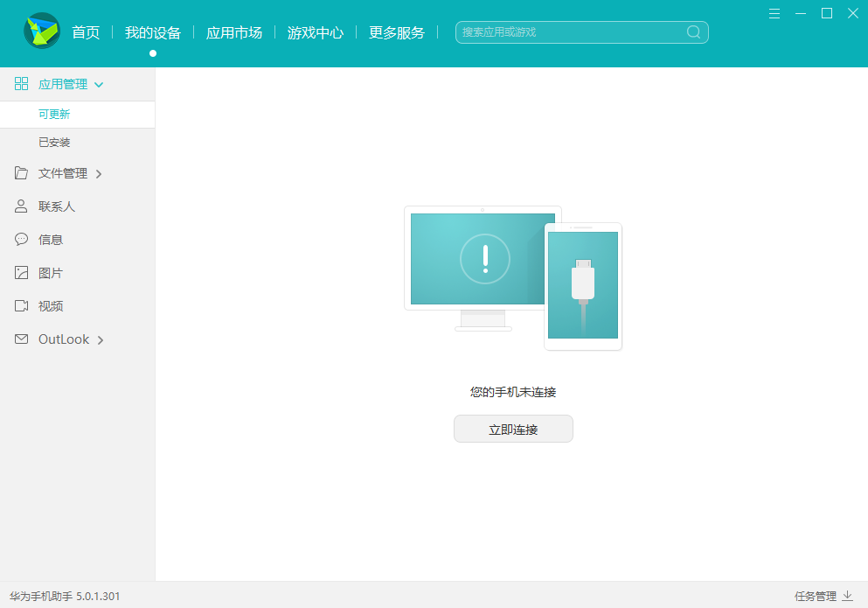Open the hamburger settings menu icon
Viewport: 868px width, 608px height.
[x=774, y=13]
